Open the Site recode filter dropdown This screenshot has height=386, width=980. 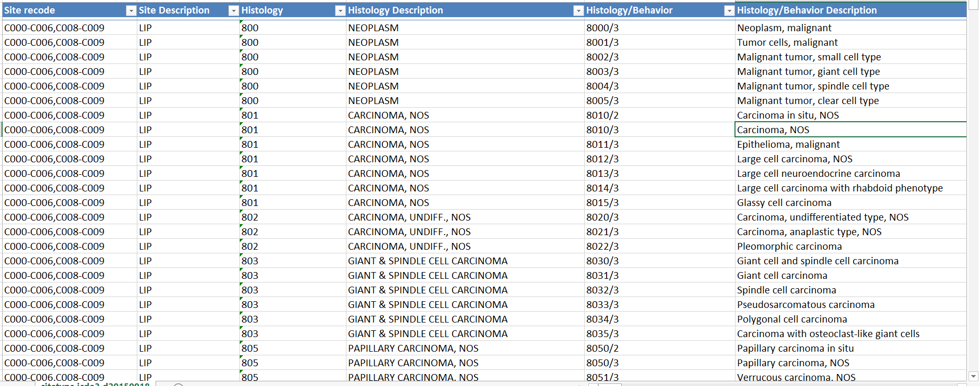tap(131, 10)
